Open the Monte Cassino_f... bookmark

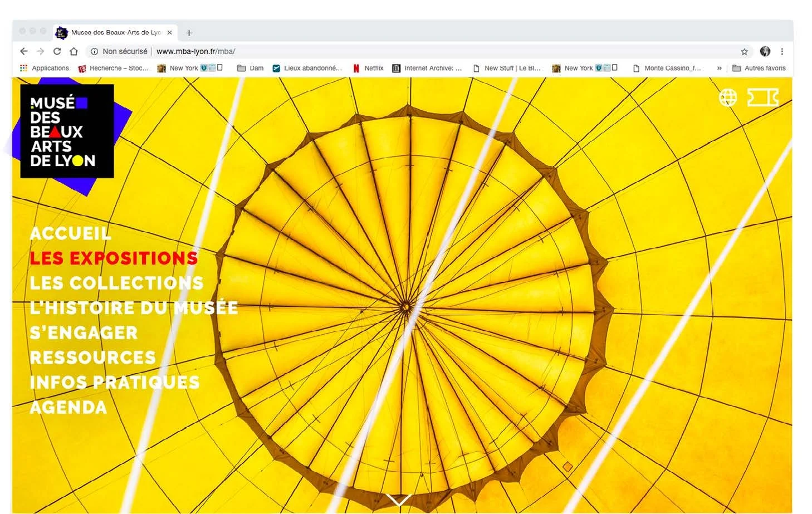pos(667,68)
